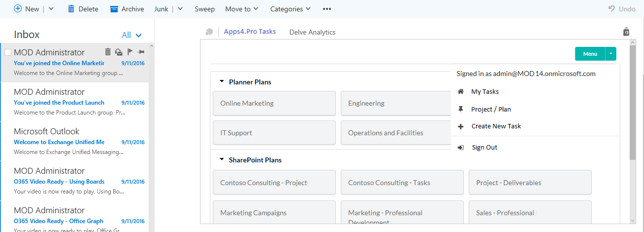Image resolution: width=644 pixels, height=232 pixels.
Task: Click the Inbox folder heading
Action: 27,35
